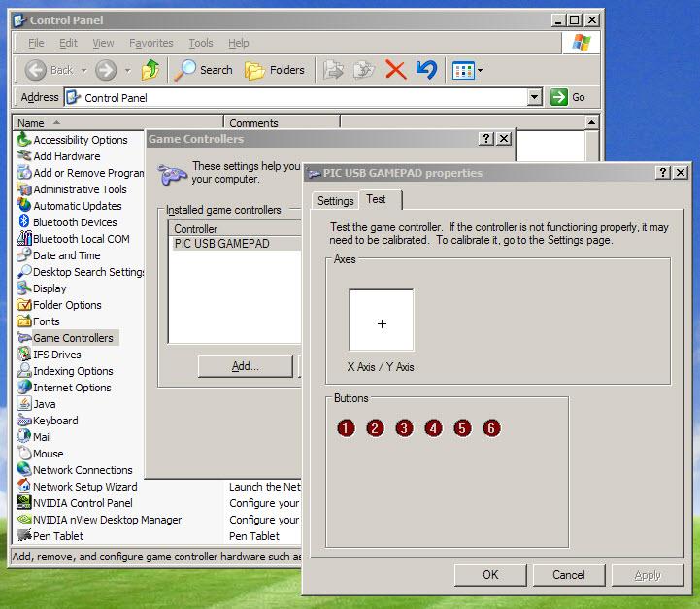Click the green Go arrow button
Image resolution: width=700 pixels, height=609 pixels.
click(x=559, y=97)
